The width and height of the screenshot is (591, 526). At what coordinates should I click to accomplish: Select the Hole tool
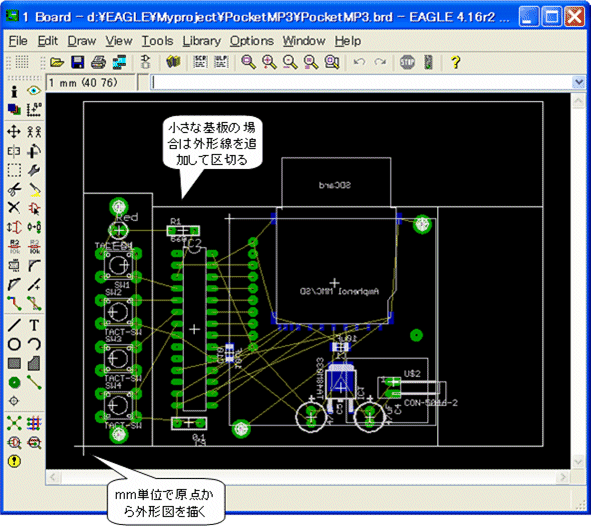point(14,401)
